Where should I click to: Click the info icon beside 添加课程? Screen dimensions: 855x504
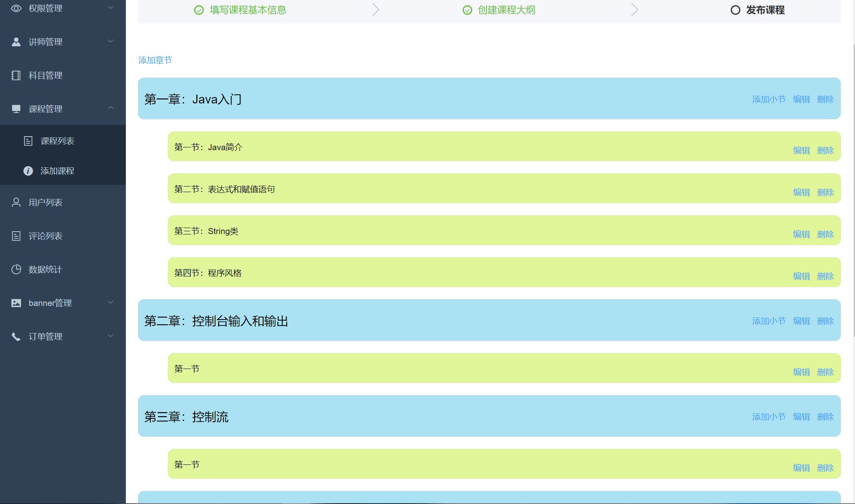pos(28,171)
